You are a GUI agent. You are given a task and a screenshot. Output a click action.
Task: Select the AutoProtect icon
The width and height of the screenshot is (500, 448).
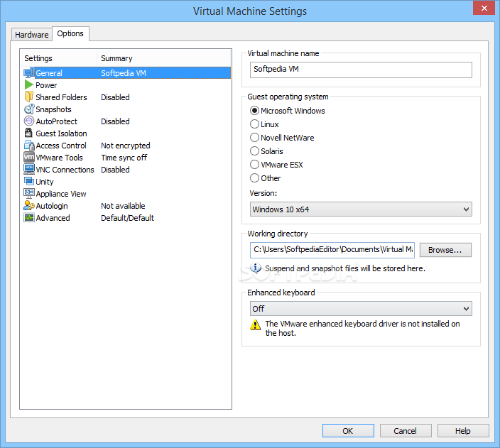pos(29,121)
